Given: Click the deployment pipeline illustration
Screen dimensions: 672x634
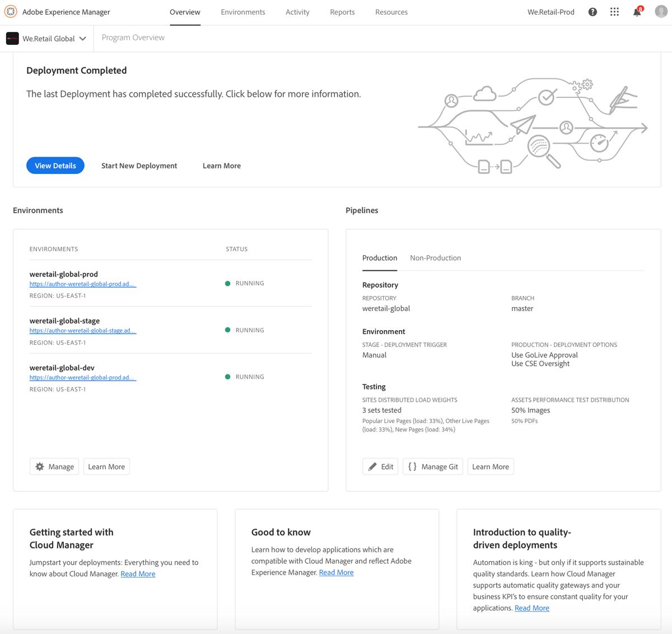Looking at the screenshot, I should coord(533,126).
